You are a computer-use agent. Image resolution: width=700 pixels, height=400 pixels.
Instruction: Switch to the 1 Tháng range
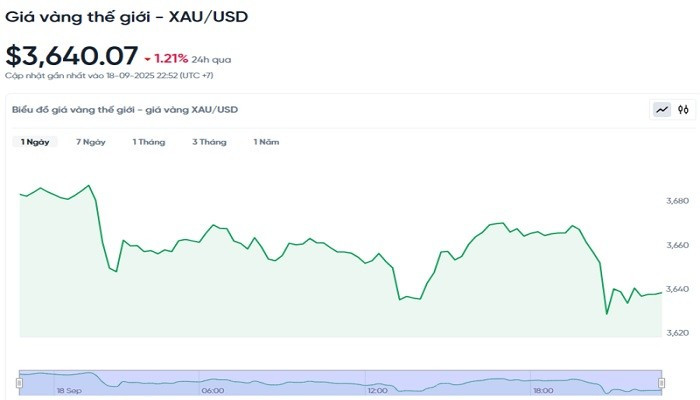(149, 142)
